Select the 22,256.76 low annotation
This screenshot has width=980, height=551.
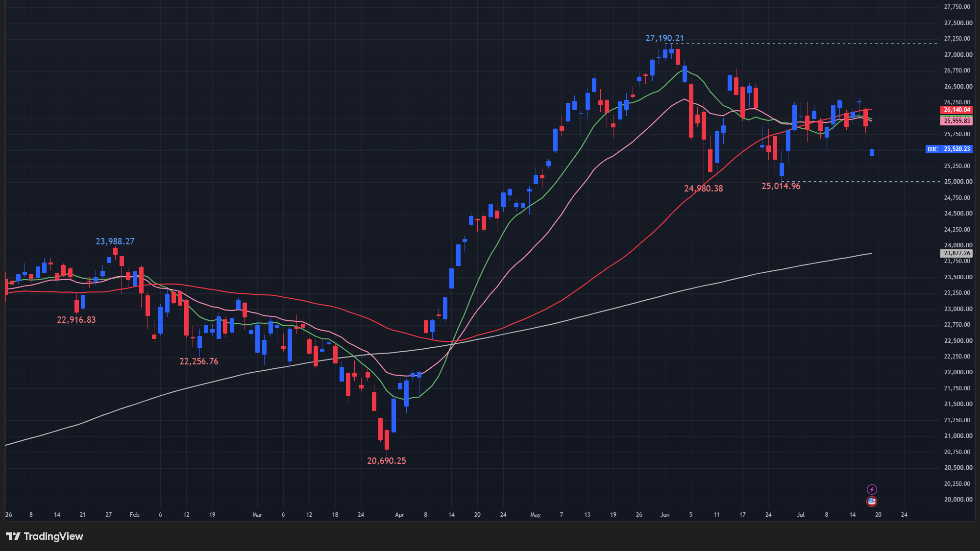pyautogui.click(x=199, y=361)
